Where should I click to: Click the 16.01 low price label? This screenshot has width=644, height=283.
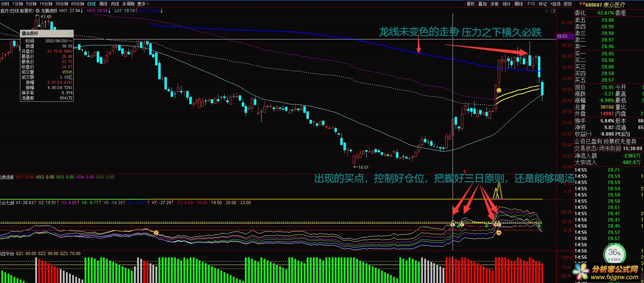tap(363, 167)
